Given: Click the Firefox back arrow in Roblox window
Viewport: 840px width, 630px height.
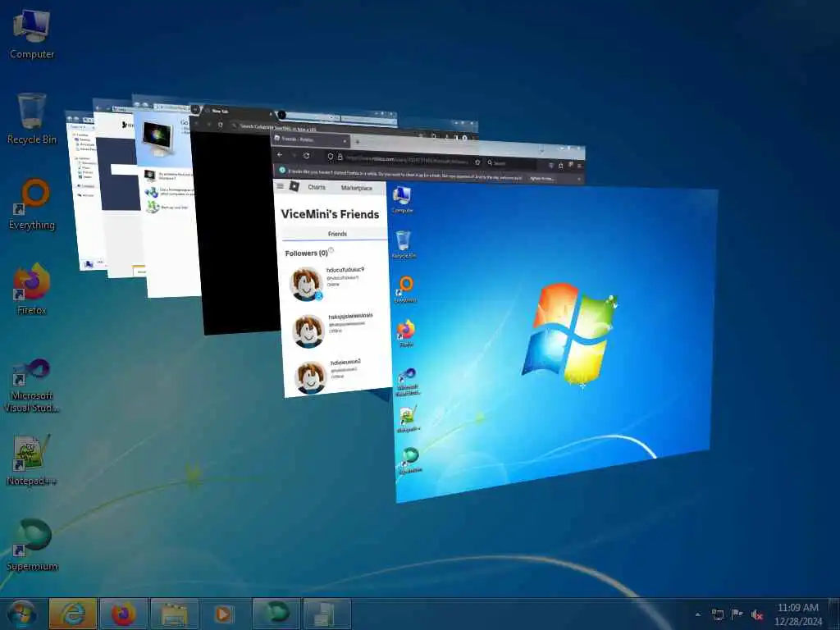Looking at the screenshot, I should 279,154.
